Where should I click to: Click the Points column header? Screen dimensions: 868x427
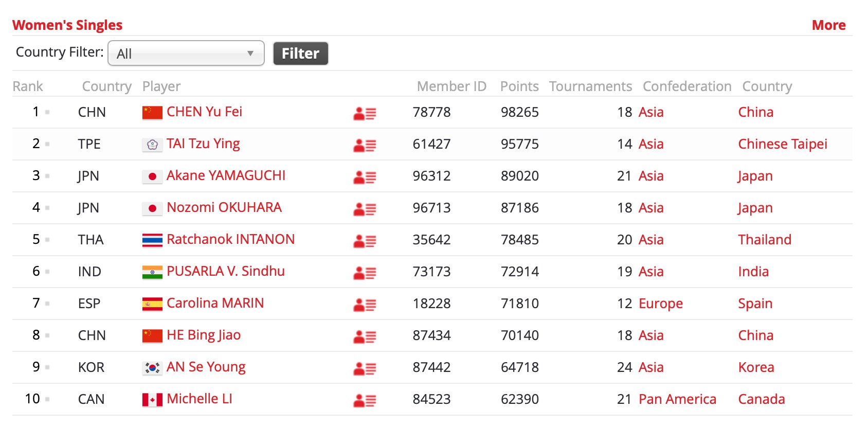519,86
